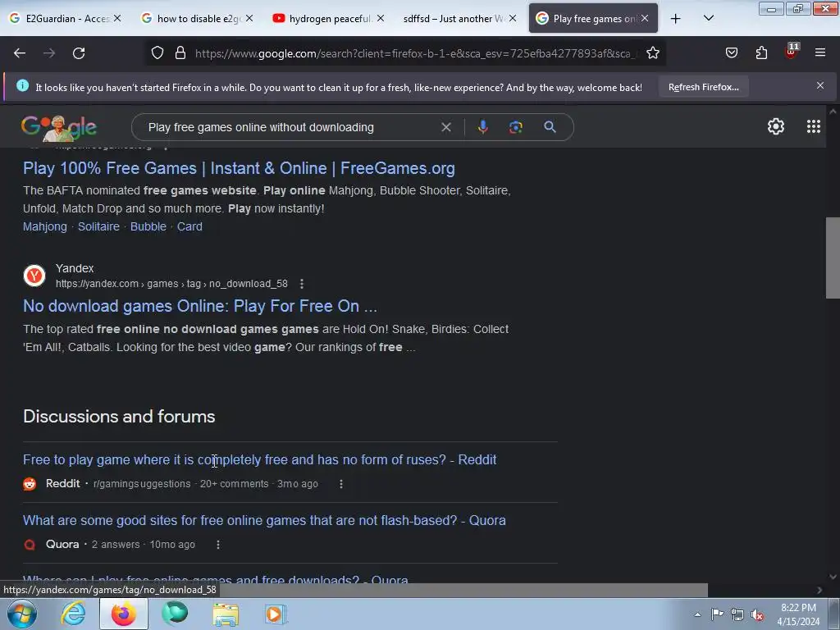
Task: Open Firefox extensions puzzle icon
Action: (761, 53)
